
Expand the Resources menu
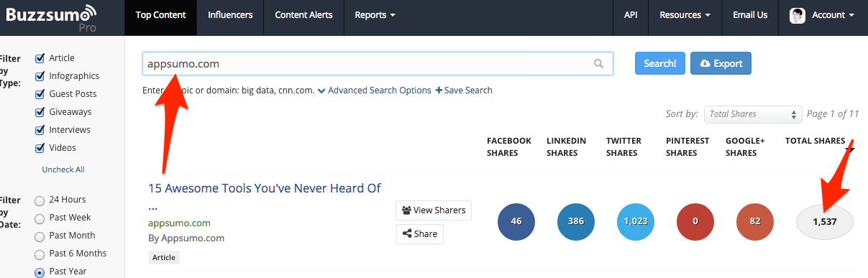tap(685, 15)
